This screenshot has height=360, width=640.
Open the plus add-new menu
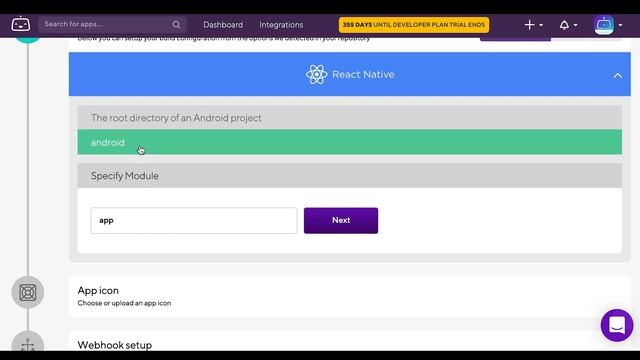[x=533, y=25]
